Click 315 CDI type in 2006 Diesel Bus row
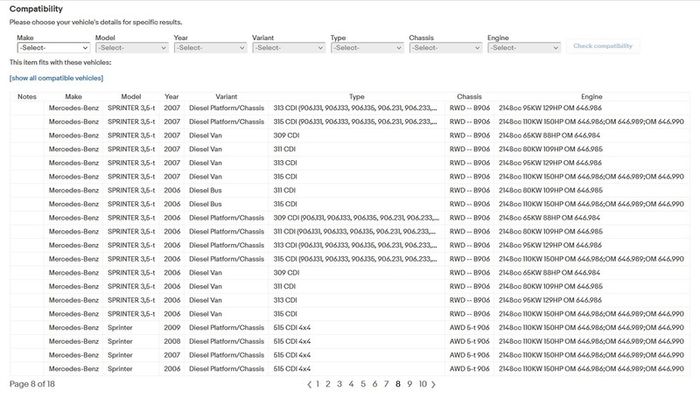 pos(285,204)
